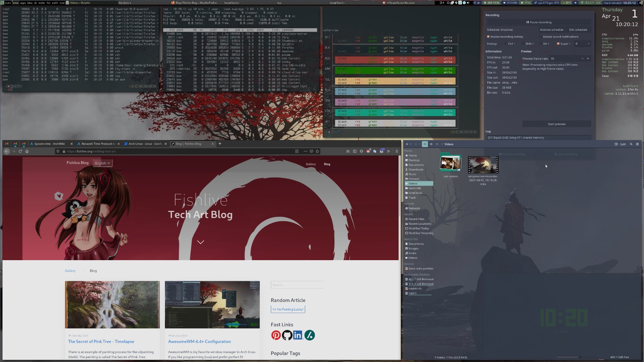Click the Activate schedule button
644x362 pixels.
click(x=551, y=30)
